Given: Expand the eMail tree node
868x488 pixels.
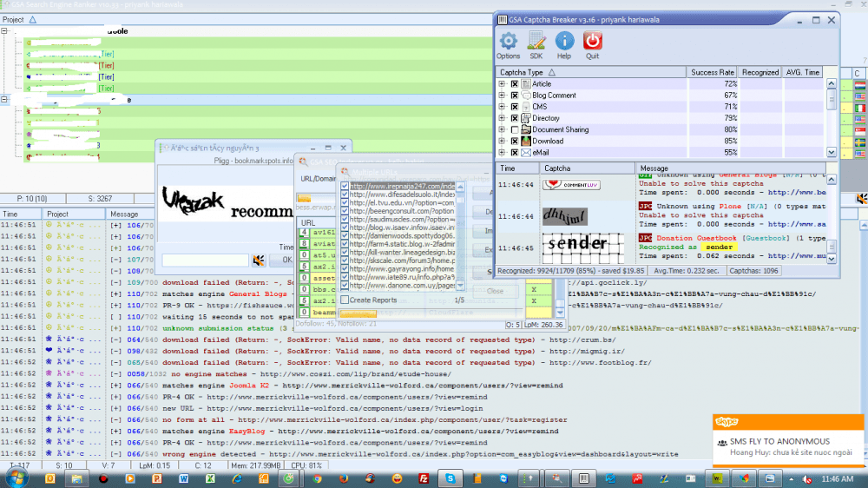Looking at the screenshot, I should click(502, 152).
